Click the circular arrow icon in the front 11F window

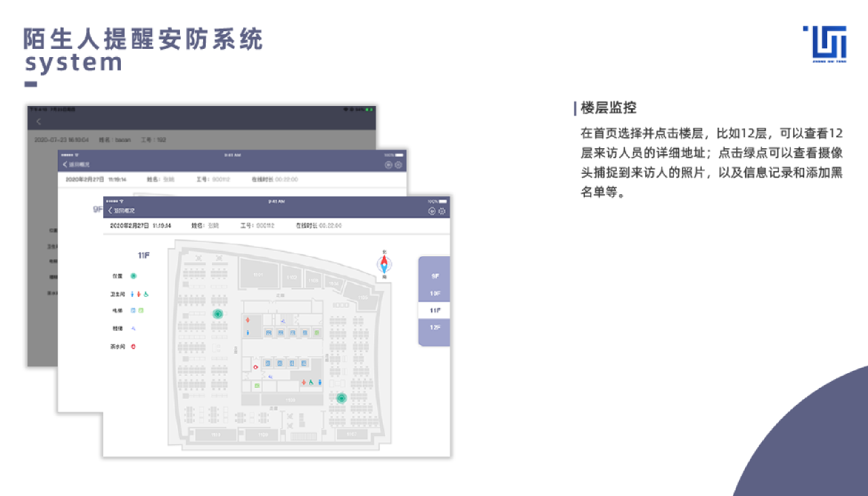click(432, 211)
